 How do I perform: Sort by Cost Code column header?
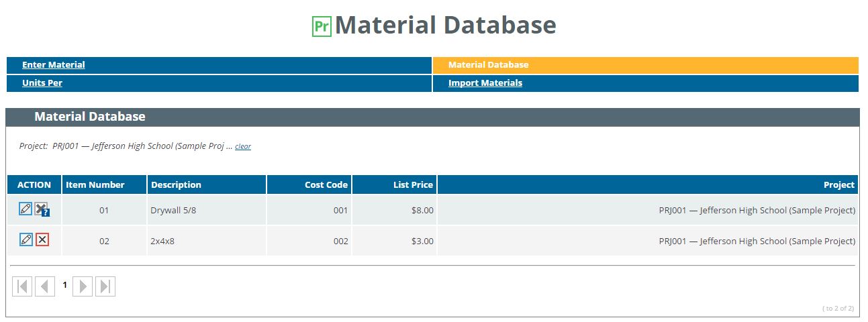pos(326,184)
